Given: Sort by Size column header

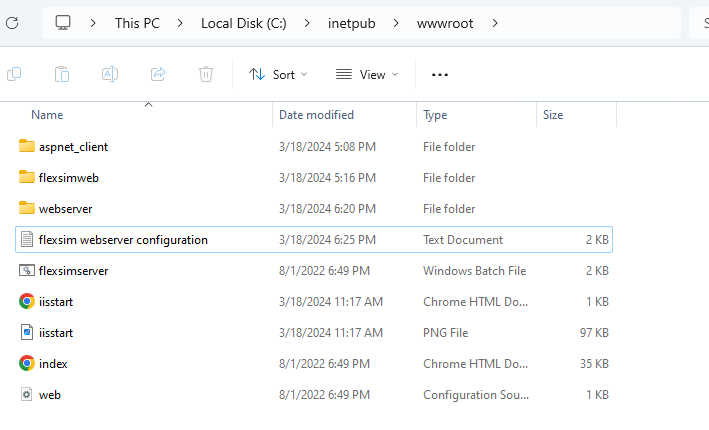Looking at the screenshot, I should [553, 115].
